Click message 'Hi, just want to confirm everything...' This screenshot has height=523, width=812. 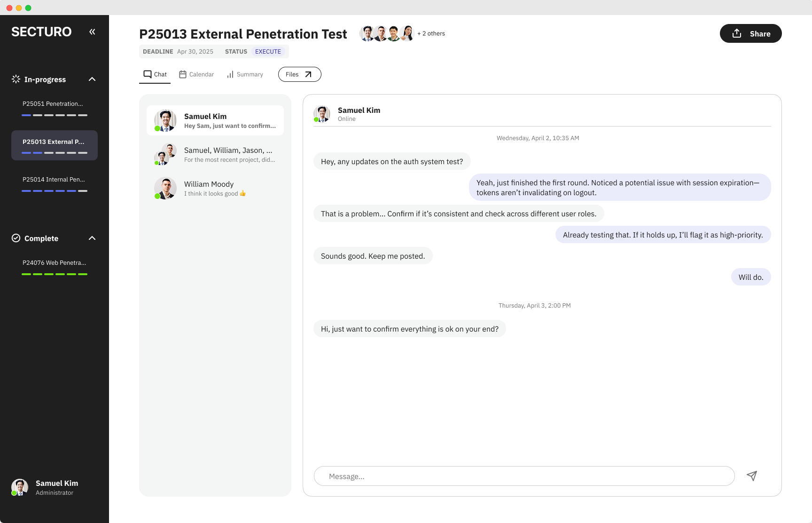[410, 329]
